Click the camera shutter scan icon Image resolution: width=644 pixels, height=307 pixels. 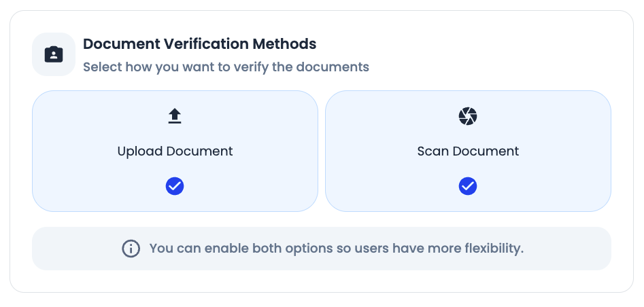click(x=468, y=117)
